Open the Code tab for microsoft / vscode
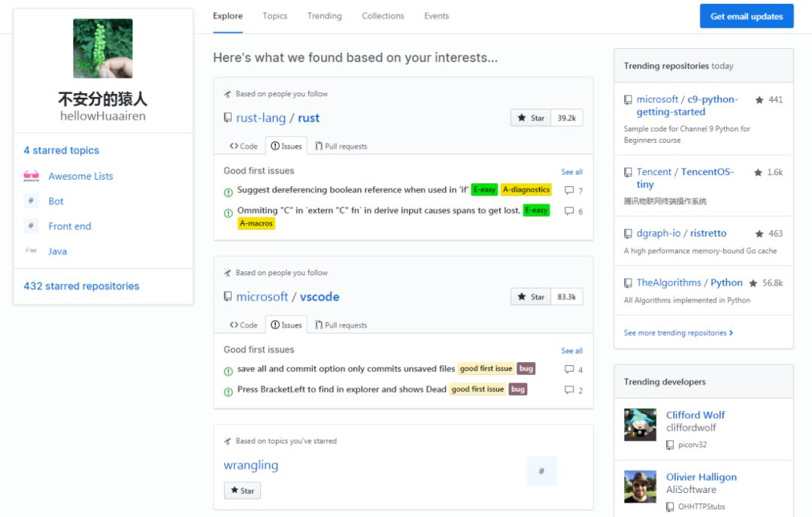The image size is (812, 517). pos(244,325)
